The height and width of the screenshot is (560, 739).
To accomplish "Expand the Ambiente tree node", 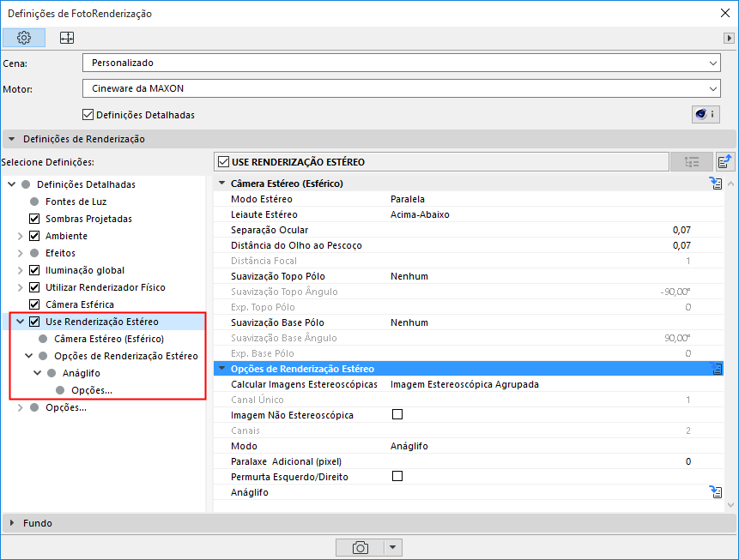I will pyautogui.click(x=21, y=236).
